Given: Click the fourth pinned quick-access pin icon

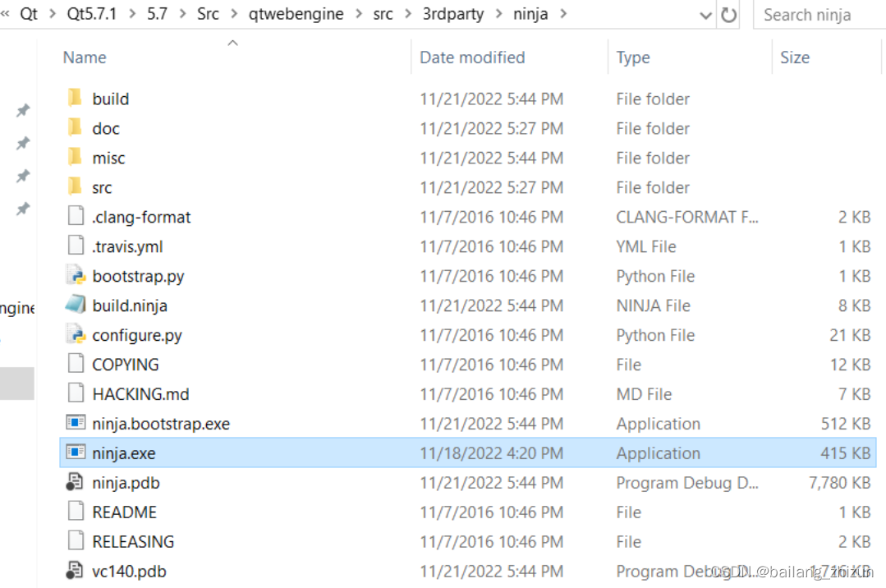Looking at the screenshot, I should click(23, 209).
